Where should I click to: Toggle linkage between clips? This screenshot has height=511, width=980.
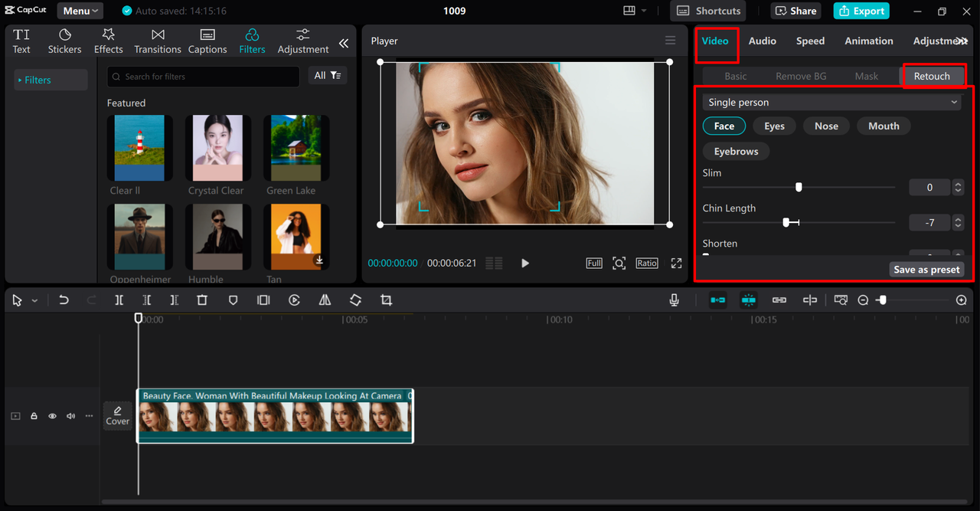(x=779, y=300)
